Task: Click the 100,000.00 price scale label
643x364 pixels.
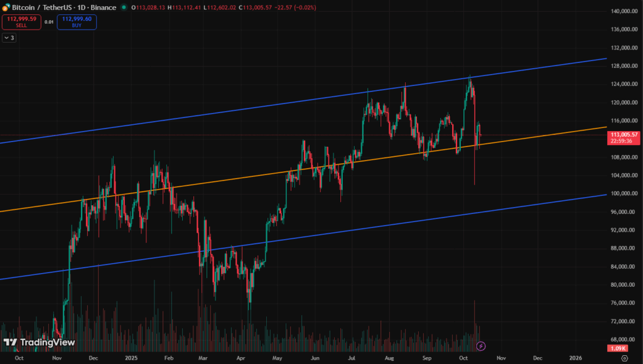Action: coord(624,193)
